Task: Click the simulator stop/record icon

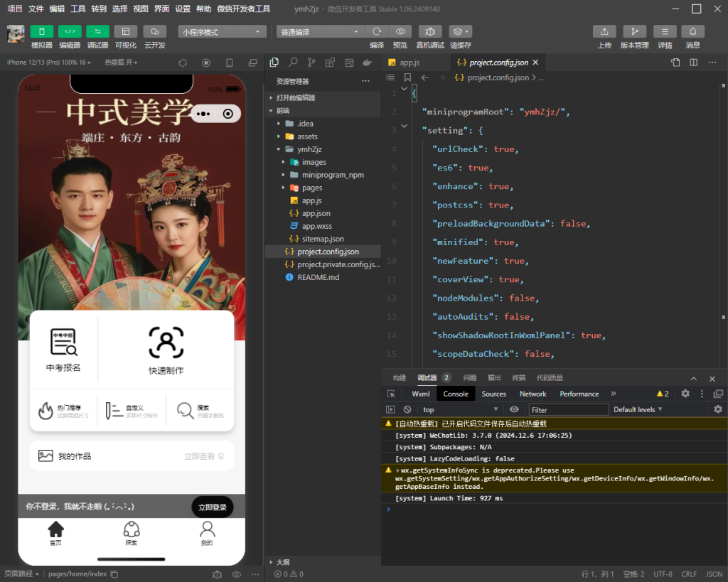Action: tap(206, 63)
